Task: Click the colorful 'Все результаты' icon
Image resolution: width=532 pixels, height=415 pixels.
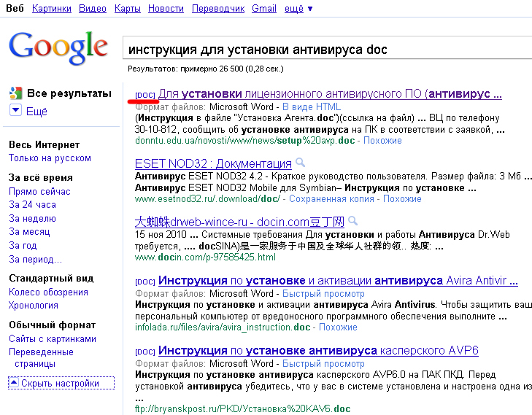Action: coord(15,93)
